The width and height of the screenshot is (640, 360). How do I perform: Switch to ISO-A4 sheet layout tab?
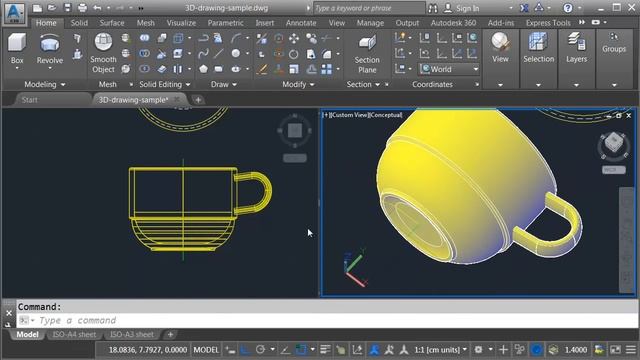pos(74,334)
